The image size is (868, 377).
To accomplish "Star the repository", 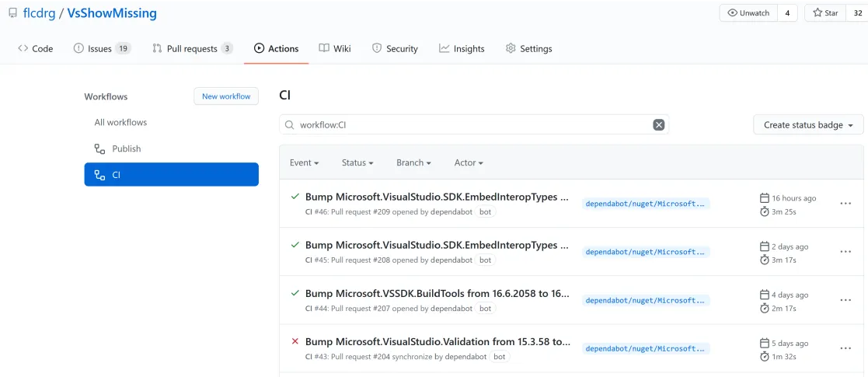I will (x=825, y=12).
